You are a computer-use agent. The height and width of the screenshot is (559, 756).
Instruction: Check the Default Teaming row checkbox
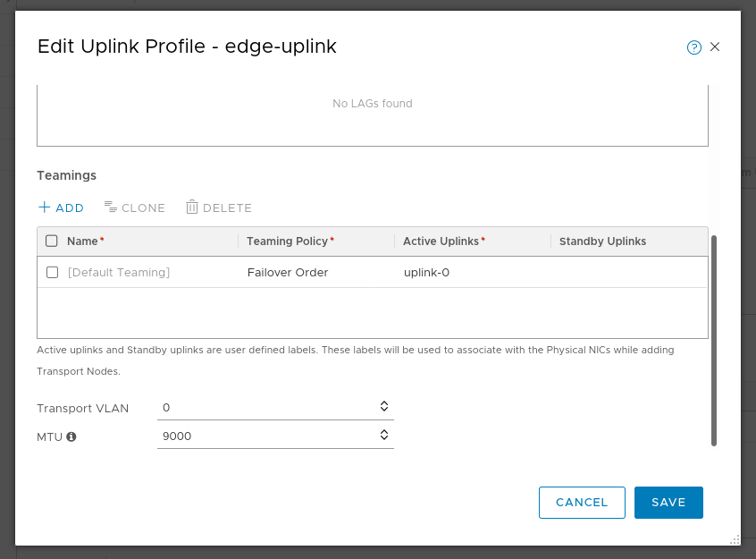(53, 272)
